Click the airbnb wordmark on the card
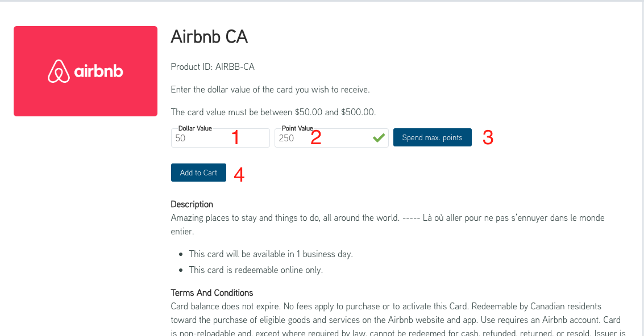The width and height of the screenshot is (644, 336). click(98, 72)
